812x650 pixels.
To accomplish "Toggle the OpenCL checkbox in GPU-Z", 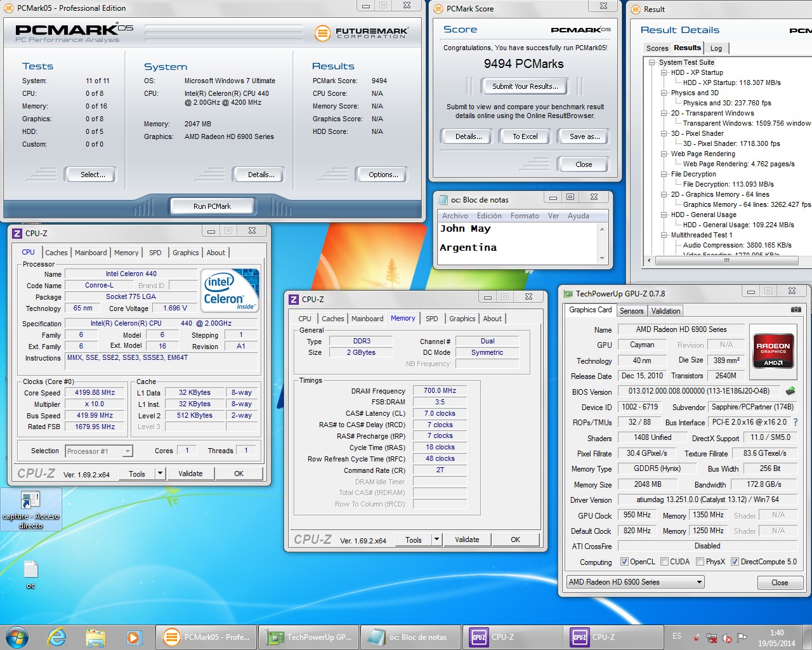I will 624,562.
